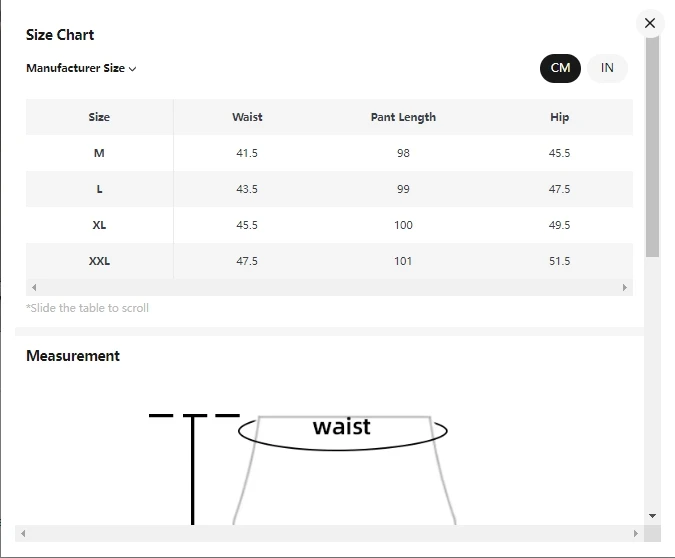
Task: Select the Hip column header
Action: [x=559, y=117]
